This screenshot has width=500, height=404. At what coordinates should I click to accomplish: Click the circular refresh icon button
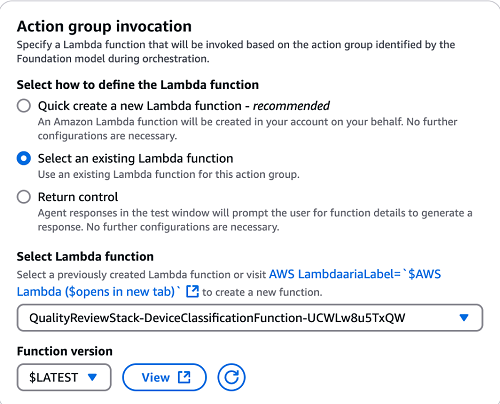231,377
